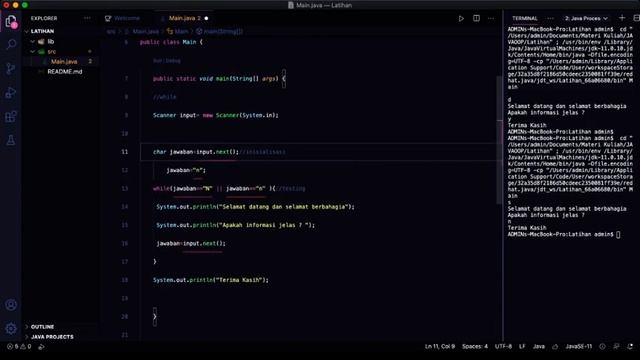Viewport: 640px width, 360px height.
Task: Click the Run|Debug code lens above main
Action: 167,61
